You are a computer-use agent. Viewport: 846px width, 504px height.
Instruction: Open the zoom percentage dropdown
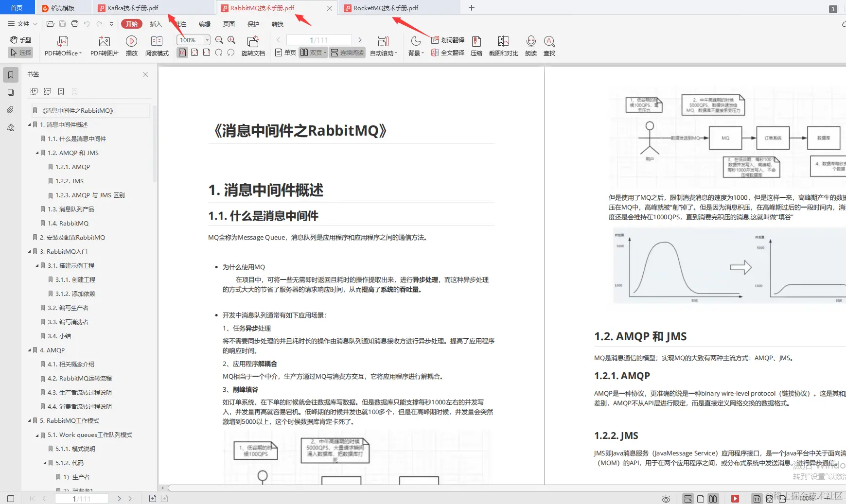tap(208, 40)
